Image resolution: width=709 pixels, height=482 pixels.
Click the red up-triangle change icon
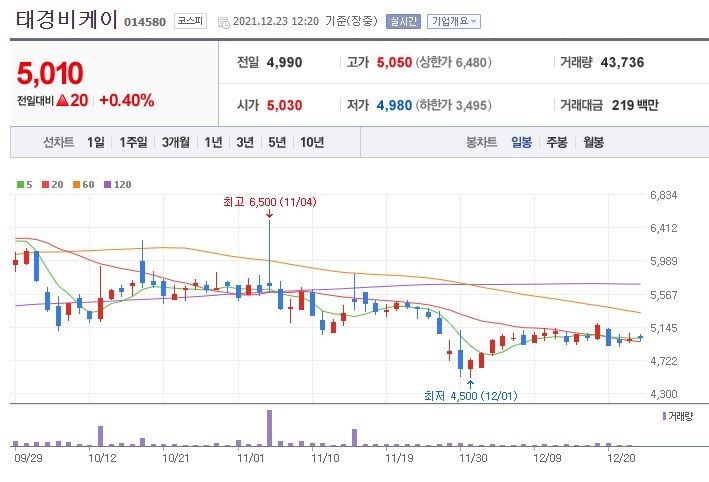point(62,100)
